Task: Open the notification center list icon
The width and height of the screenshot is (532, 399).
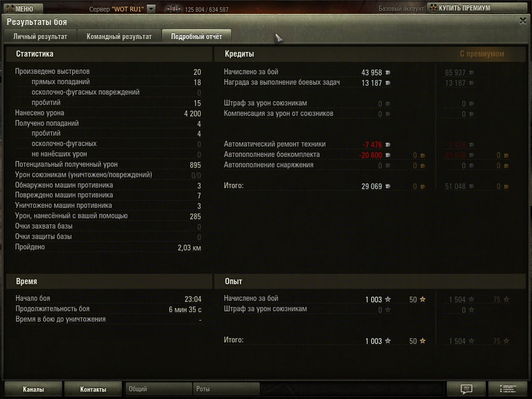Action: click(508, 389)
